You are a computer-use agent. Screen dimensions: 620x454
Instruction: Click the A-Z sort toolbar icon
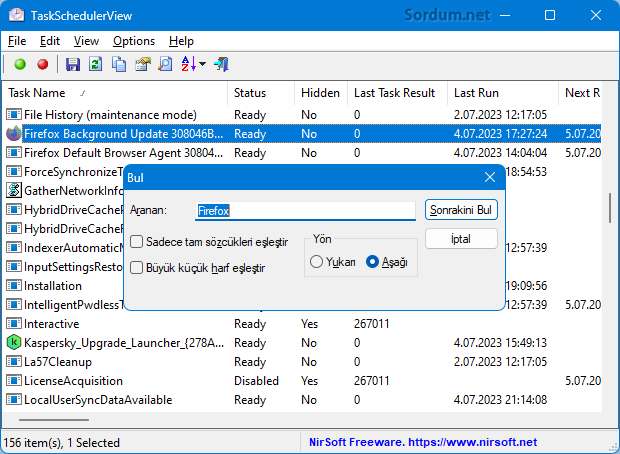189,64
